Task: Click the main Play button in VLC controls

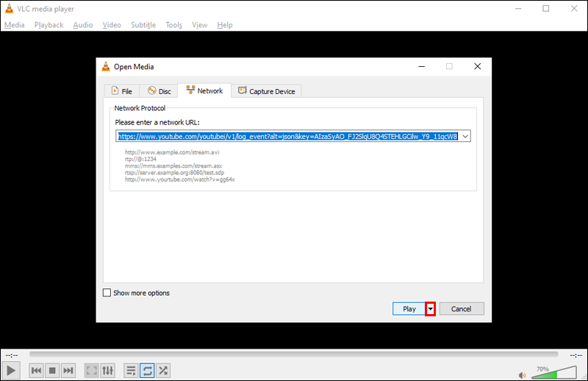Action: tap(11, 371)
